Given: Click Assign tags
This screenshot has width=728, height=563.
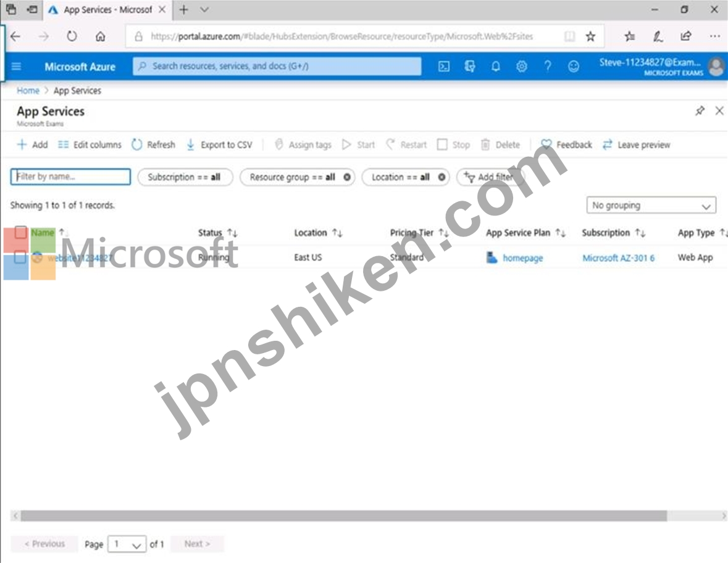Looking at the screenshot, I should coord(303,145).
